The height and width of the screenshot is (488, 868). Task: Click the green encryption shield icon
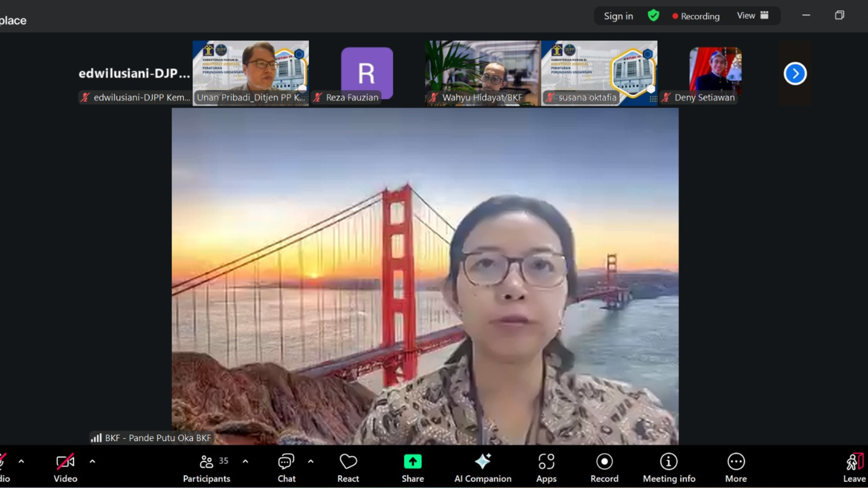click(653, 16)
